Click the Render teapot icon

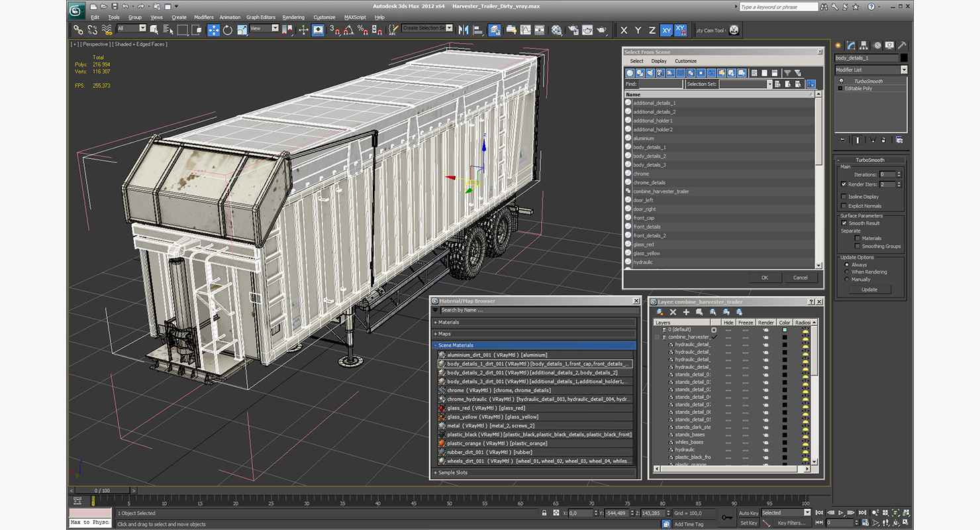click(601, 30)
